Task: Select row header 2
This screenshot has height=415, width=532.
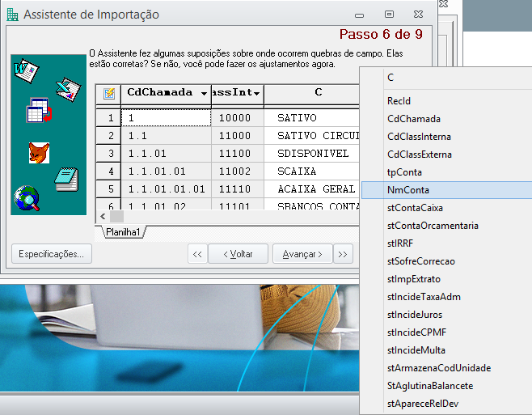Action: 108,136
